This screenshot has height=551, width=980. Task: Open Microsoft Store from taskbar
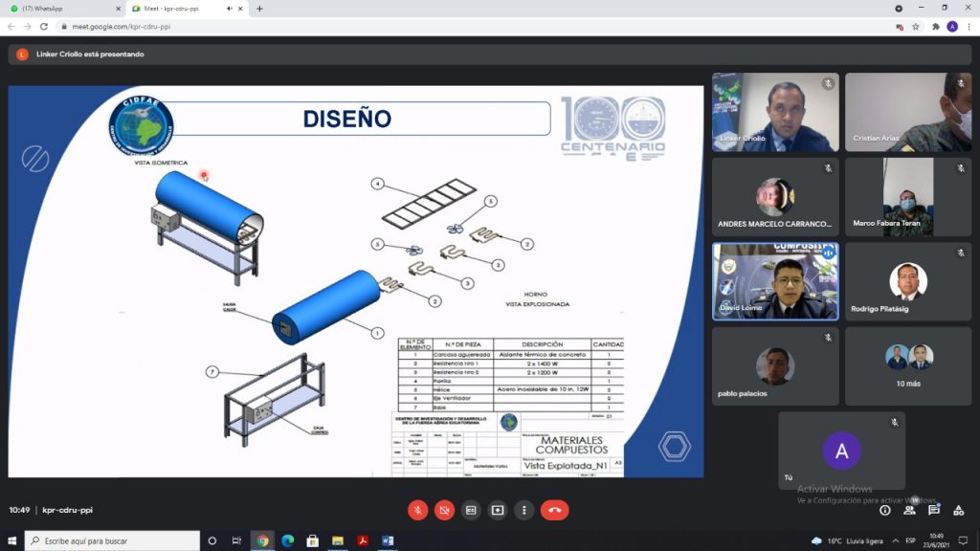click(313, 541)
